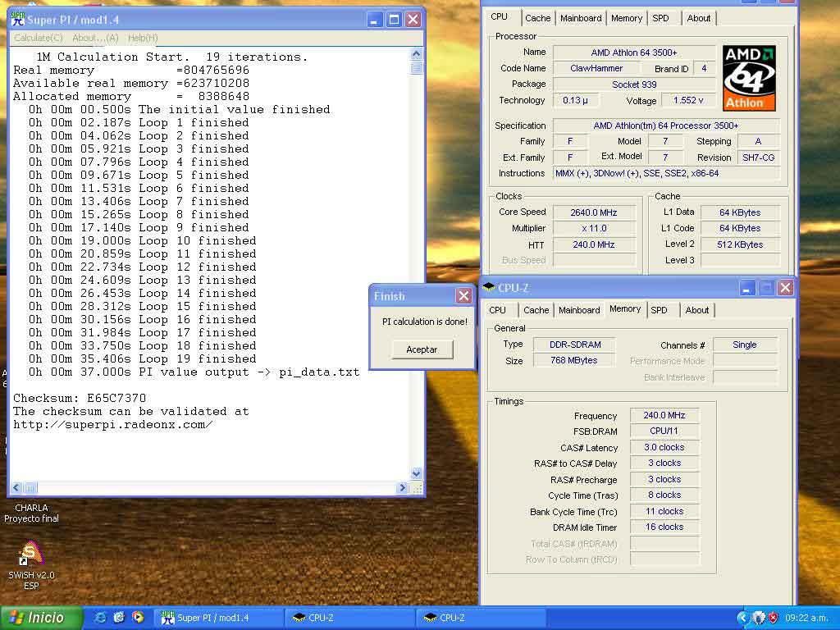
Task: Click the Super PI horizontal scrollbar thumb
Action: (30, 487)
